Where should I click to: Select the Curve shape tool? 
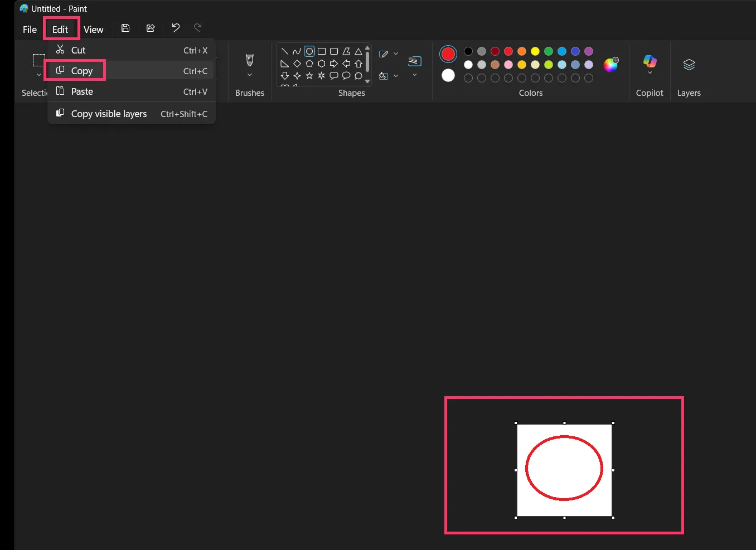tap(297, 51)
